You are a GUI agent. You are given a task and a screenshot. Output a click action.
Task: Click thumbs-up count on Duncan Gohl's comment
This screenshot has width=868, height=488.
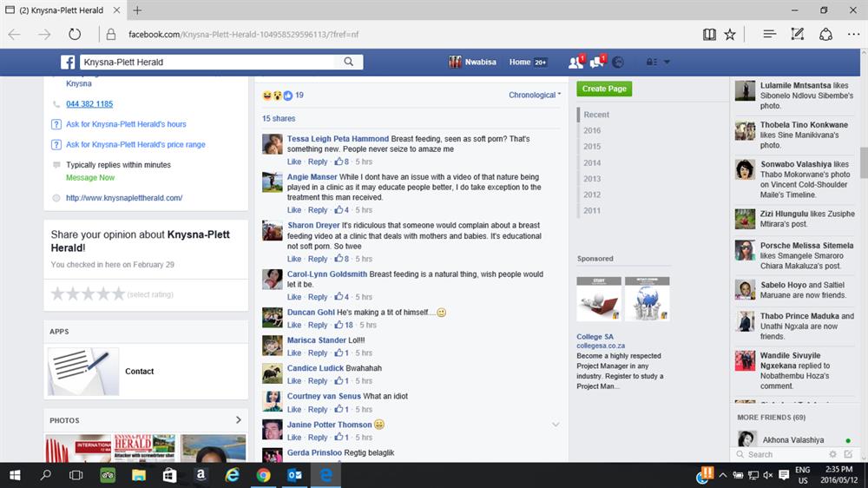(344, 325)
